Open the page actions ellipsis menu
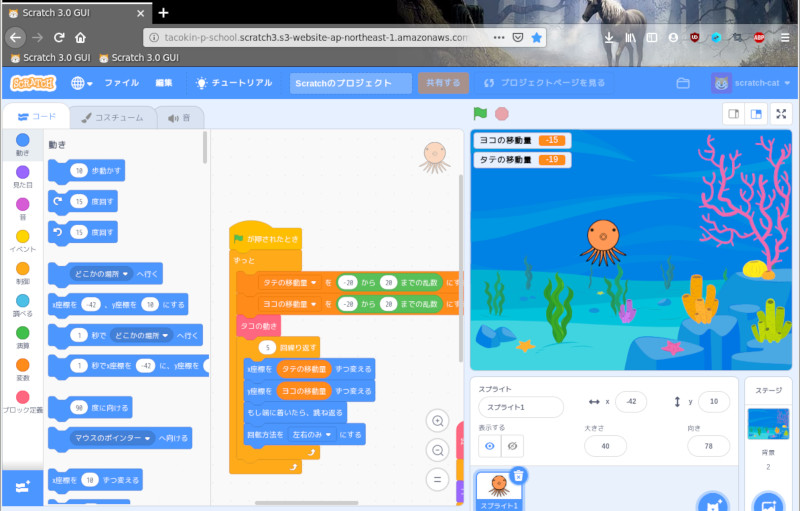The image size is (800, 511). point(499,37)
